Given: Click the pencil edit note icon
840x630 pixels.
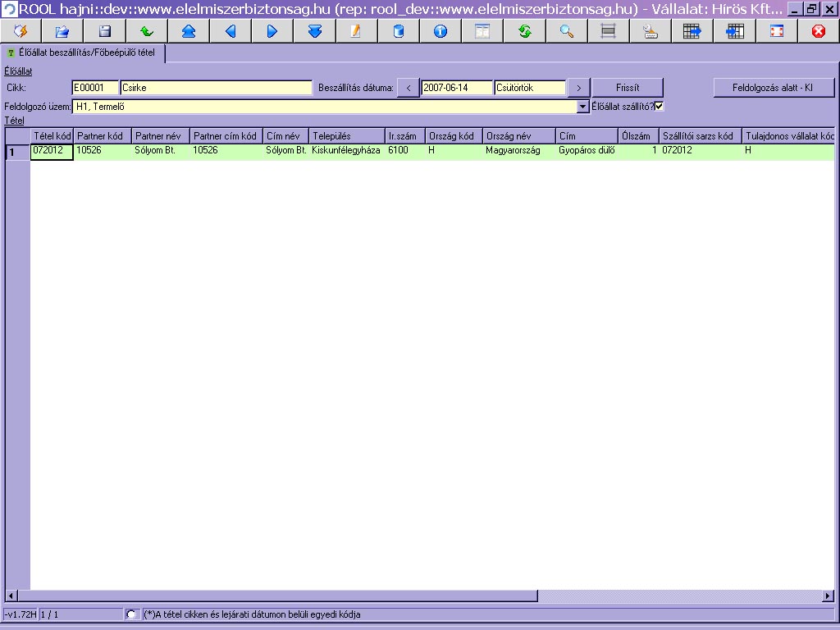Looking at the screenshot, I should [356, 31].
